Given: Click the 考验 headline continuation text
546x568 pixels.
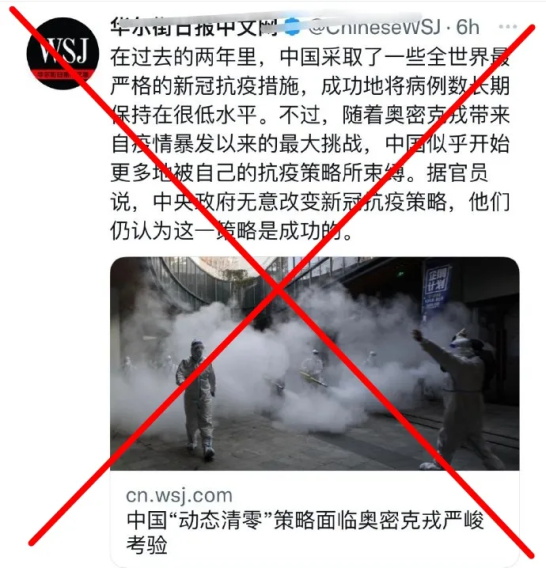Looking at the screenshot, I should pyautogui.click(x=146, y=545).
